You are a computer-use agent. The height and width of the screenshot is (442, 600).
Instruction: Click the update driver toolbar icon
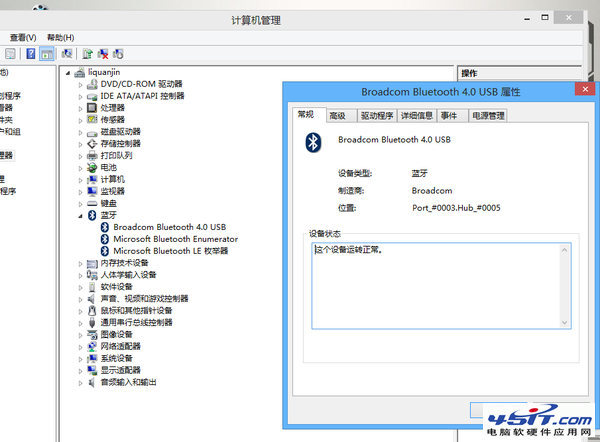click(88, 54)
